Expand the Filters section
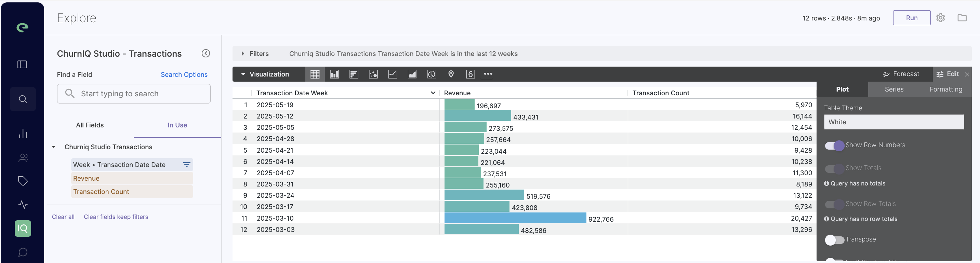980x263 pixels. (243, 54)
